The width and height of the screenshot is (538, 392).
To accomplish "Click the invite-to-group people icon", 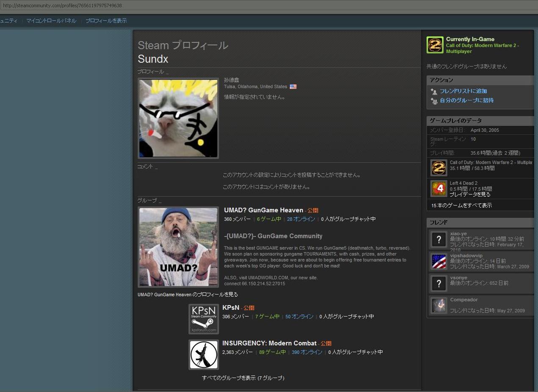I will pyautogui.click(x=434, y=101).
